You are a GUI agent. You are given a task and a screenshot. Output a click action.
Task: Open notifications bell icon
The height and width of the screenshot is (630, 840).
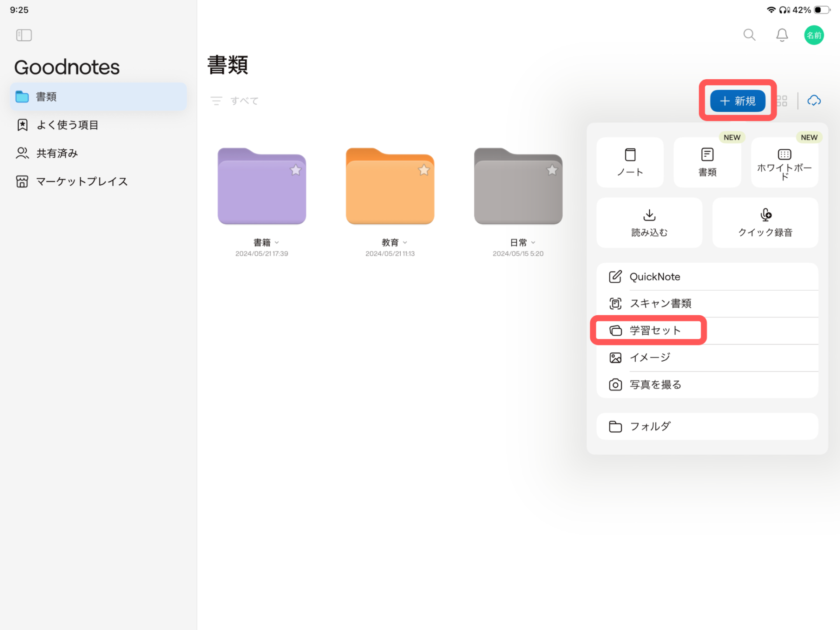click(782, 35)
